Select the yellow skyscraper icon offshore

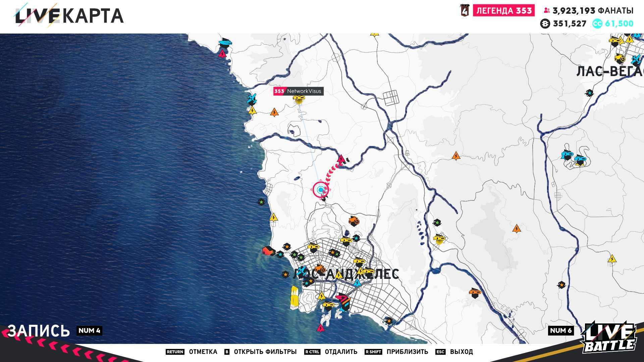[294, 297]
